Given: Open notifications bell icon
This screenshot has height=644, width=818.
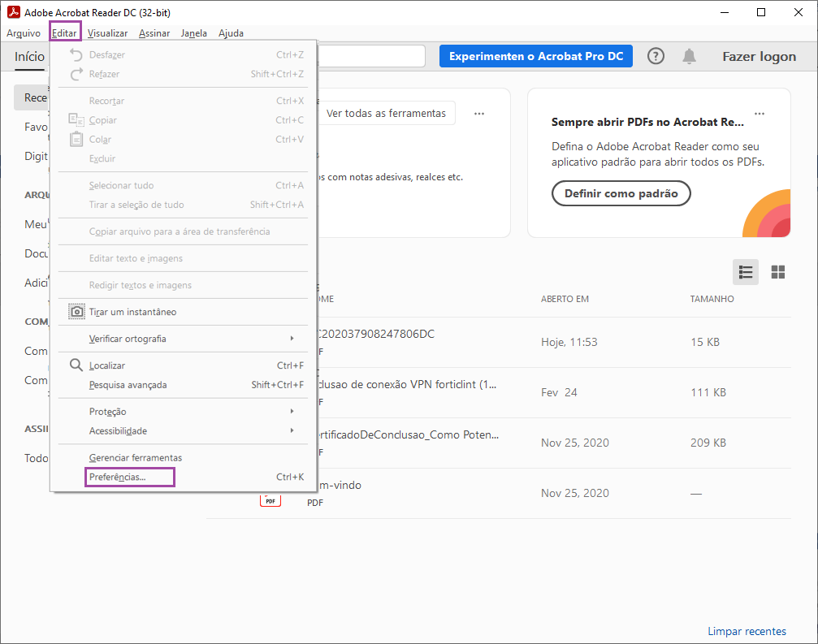Looking at the screenshot, I should coord(689,56).
